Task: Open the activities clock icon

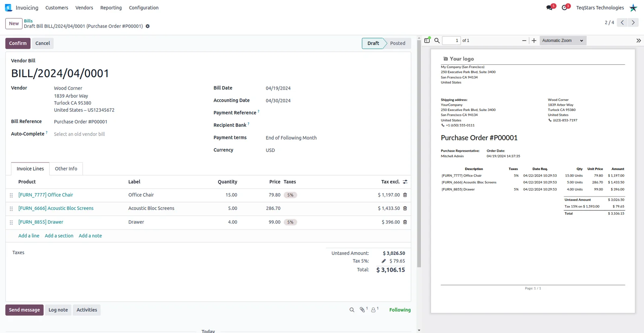Action: pyautogui.click(x=564, y=8)
